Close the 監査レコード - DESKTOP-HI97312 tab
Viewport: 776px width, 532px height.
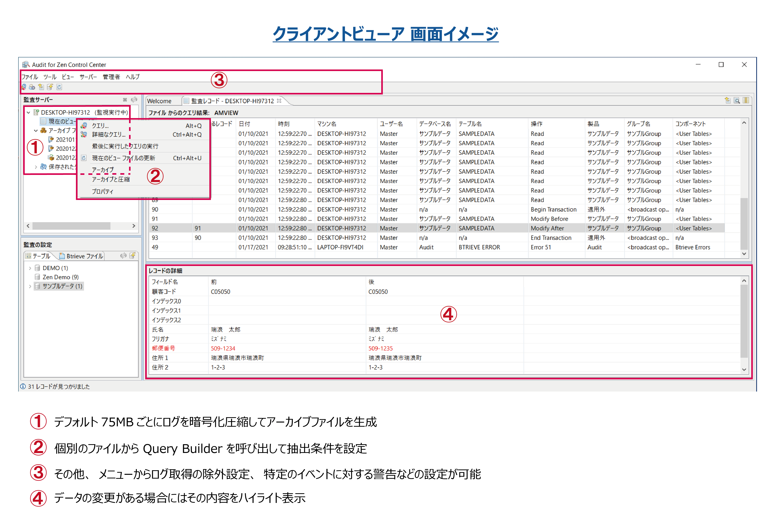(x=279, y=101)
